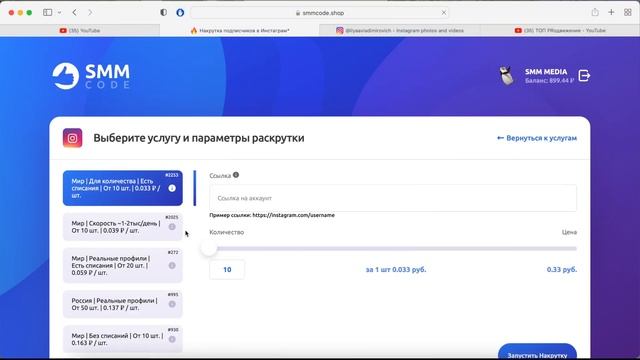Image resolution: width=640 pixels, height=360 pixels.
Task: Click the privacy shield icon
Action: pyautogui.click(x=164, y=13)
